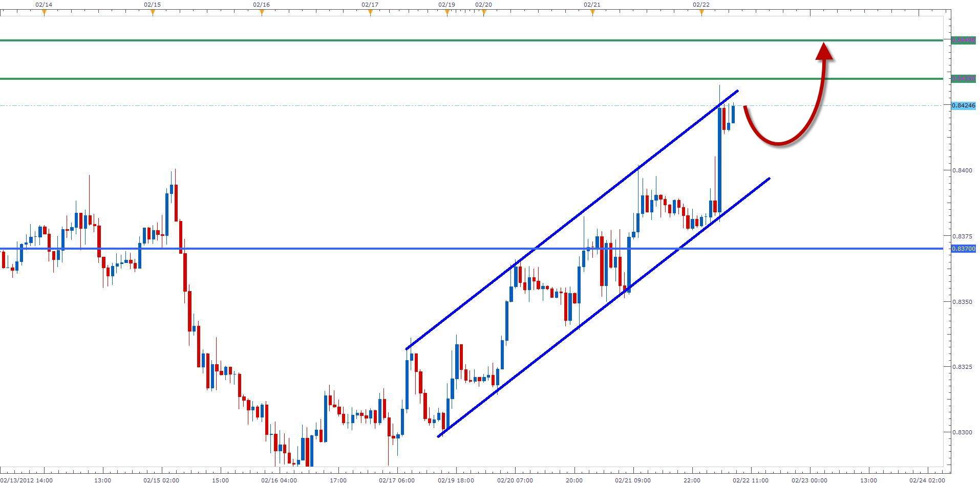Click the current price label 0.84246

(x=963, y=105)
